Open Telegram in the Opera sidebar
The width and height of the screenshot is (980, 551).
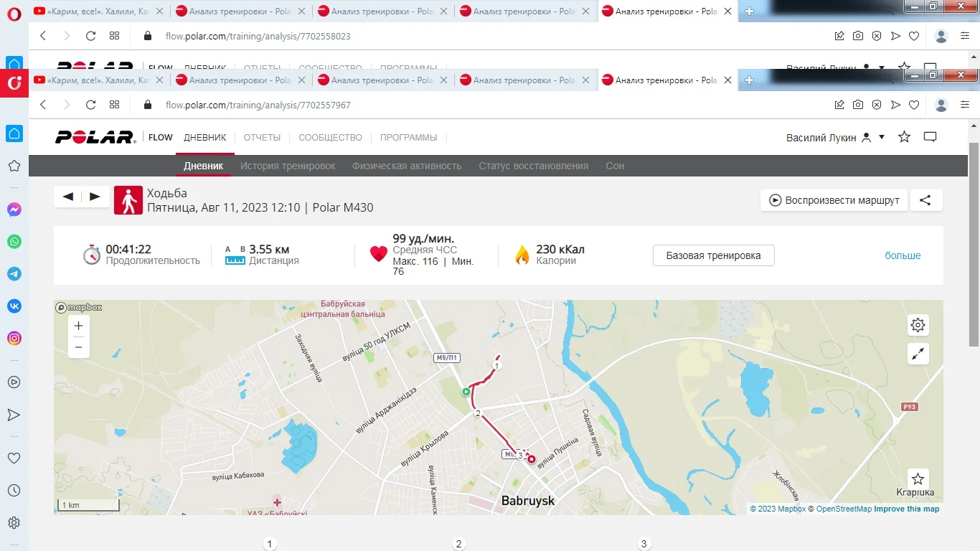point(14,274)
